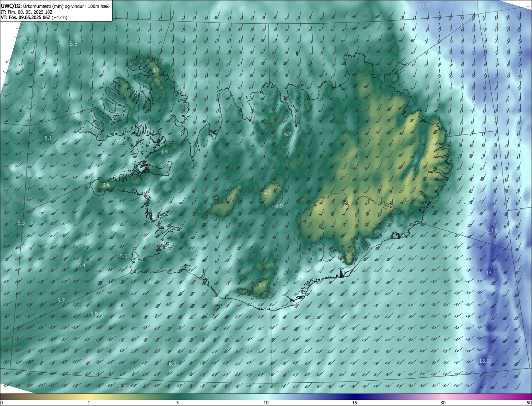Click the 4.4 value label

tap(164, 152)
